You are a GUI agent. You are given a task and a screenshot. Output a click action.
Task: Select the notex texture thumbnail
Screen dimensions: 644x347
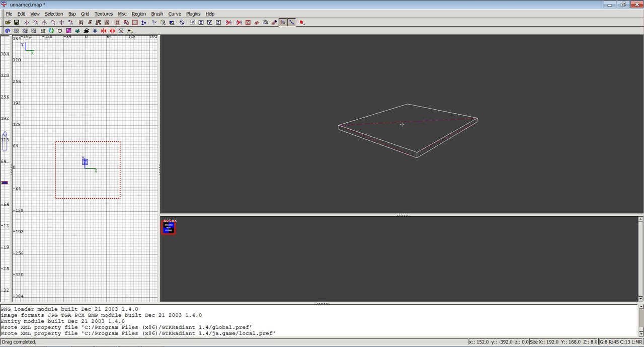pos(169,228)
